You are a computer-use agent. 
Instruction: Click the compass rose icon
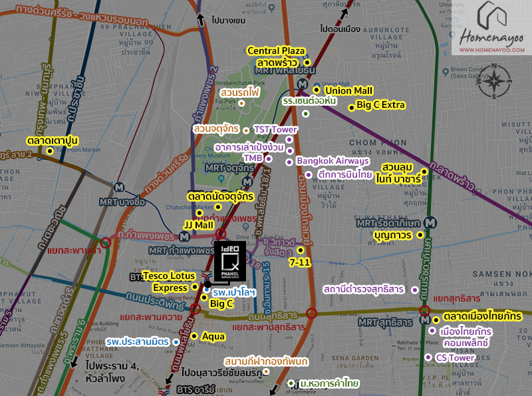494,81
